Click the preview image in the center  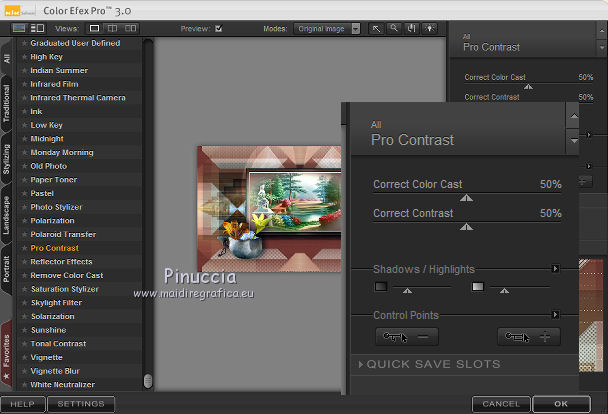[269, 209]
